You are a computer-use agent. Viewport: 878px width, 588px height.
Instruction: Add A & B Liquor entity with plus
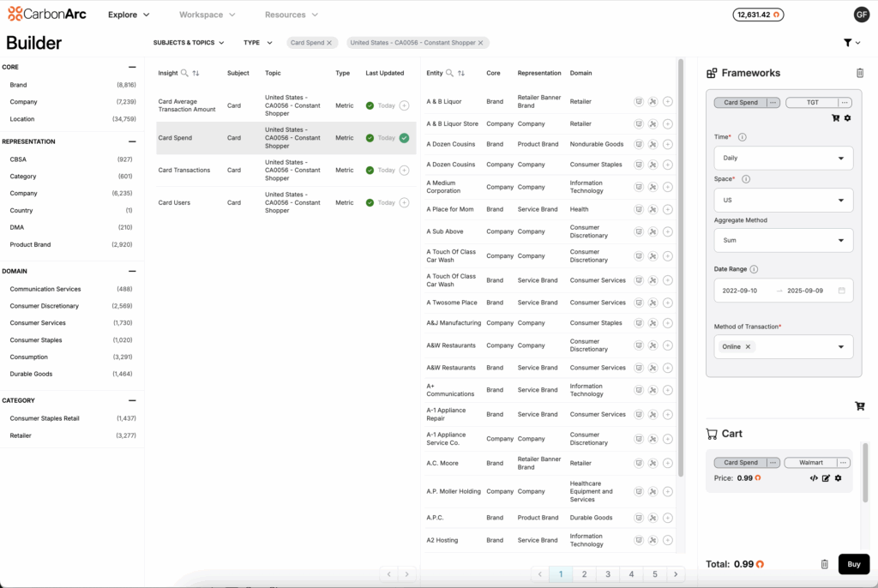[x=667, y=101]
